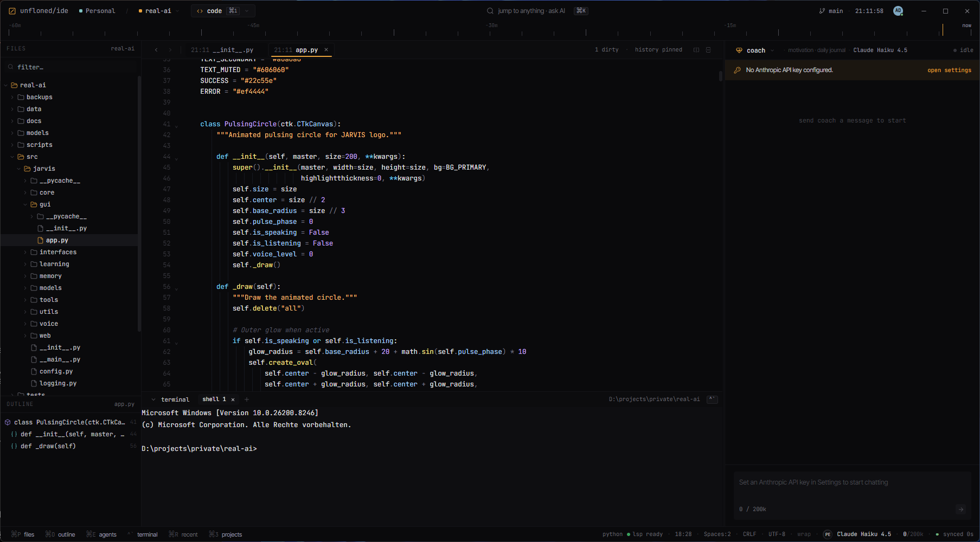This screenshot has height=542, width=980.
Task: Click fold arrow at line 44
Action: tap(177, 159)
